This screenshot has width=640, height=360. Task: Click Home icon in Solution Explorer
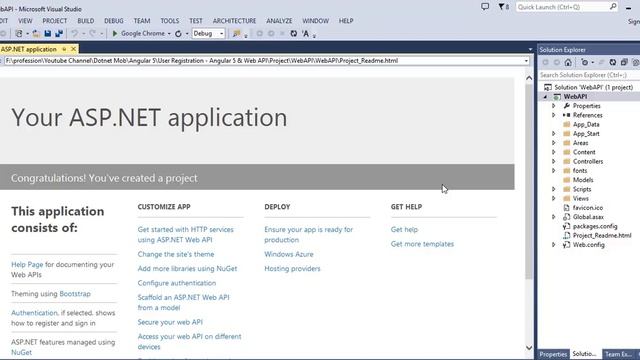pyautogui.click(x=568, y=62)
